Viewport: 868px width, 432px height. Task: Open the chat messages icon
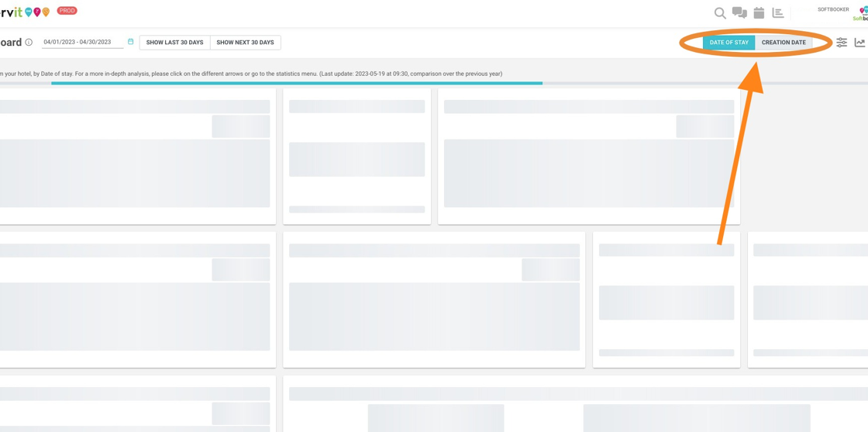[x=739, y=12]
